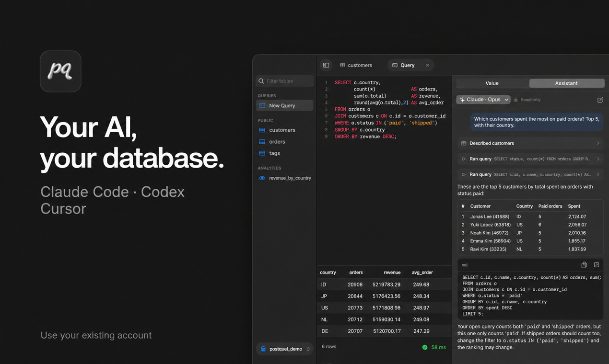Copy the sql code block
The image size is (609, 364).
click(584, 265)
